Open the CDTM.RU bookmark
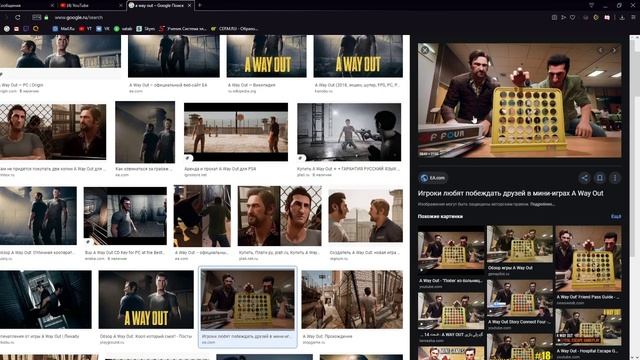640x360 pixels. click(234, 29)
